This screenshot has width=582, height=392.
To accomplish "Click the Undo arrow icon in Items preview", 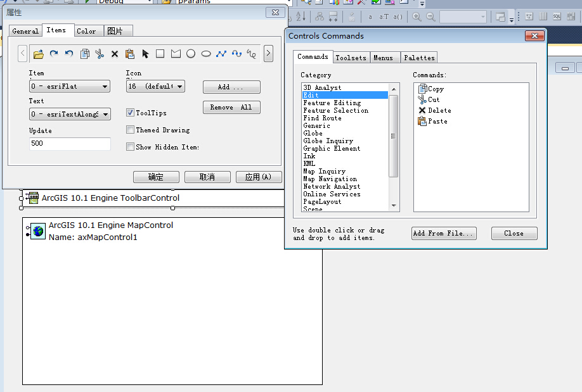I will (69, 54).
